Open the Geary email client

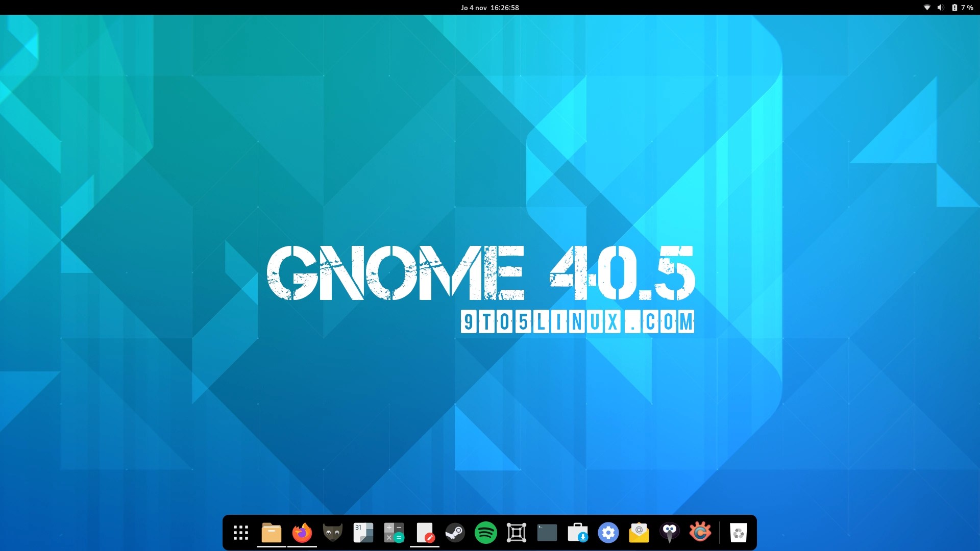[x=639, y=532]
